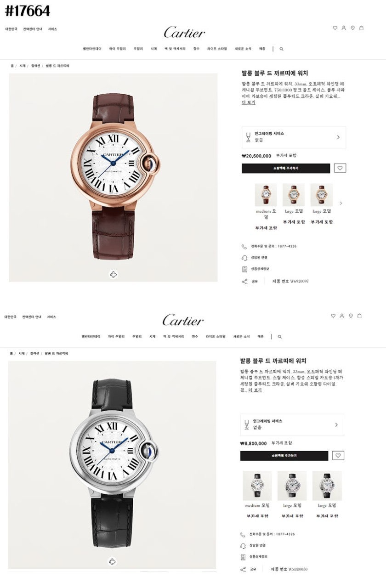Click the 상품상세정보 icon beside reference WSBB0030

pyautogui.click(x=243, y=557)
